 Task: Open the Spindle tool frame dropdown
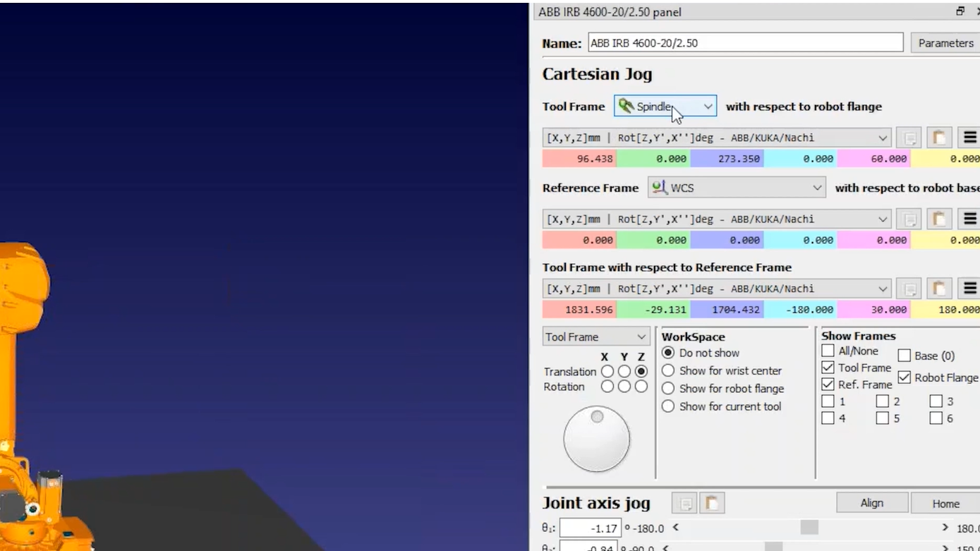pyautogui.click(x=665, y=107)
